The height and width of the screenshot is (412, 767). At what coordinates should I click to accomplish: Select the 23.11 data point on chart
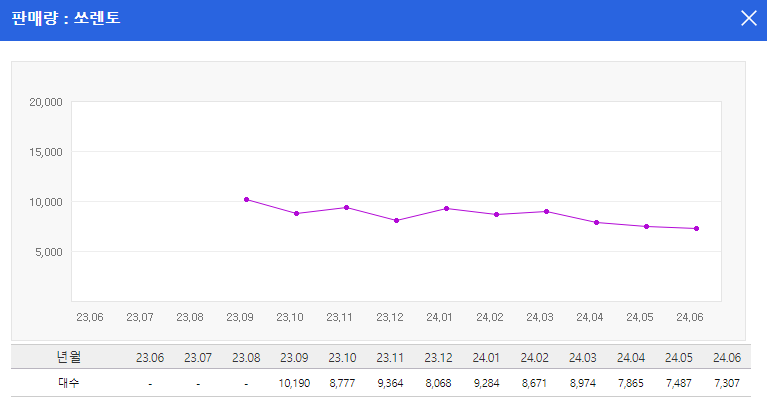(x=346, y=207)
